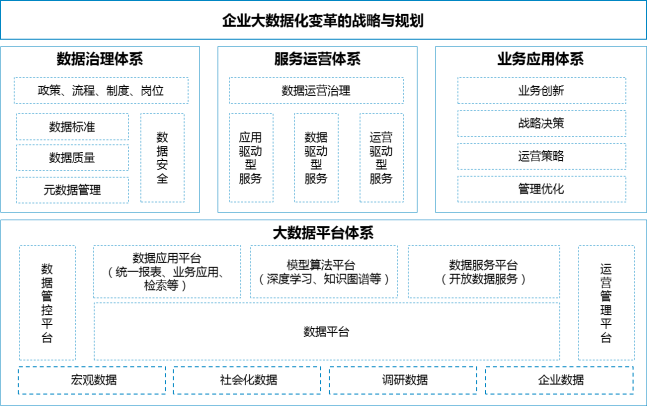Select the 社会化数据 box
Image resolution: width=647 pixels, height=406 pixels.
pos(247,380)
